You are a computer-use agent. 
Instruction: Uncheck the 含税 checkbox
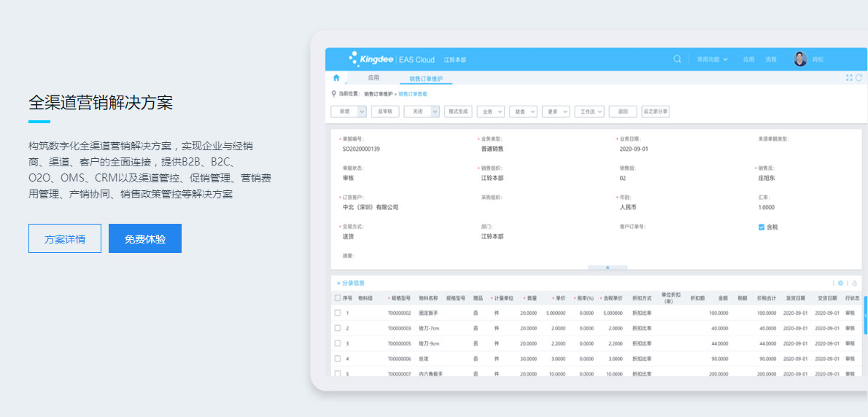762,227
